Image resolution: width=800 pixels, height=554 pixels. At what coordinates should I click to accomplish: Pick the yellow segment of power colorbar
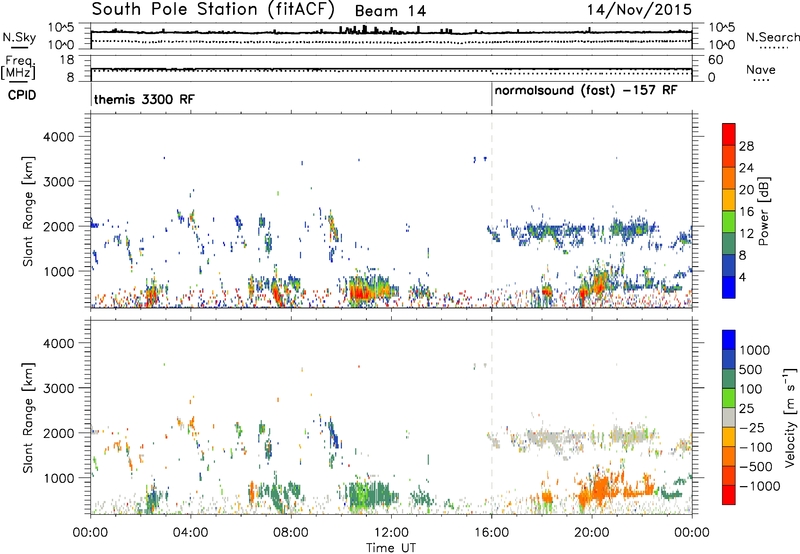[x=729, y=200]
